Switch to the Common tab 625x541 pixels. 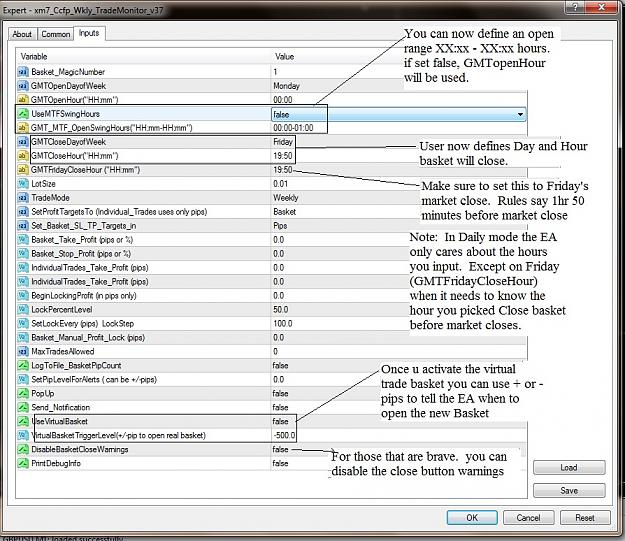tap(56, 34)
